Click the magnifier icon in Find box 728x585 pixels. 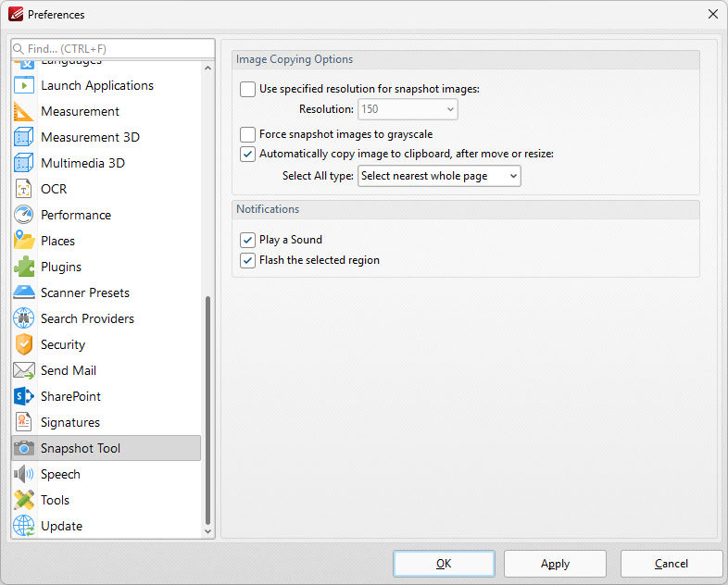pos(19,49)
